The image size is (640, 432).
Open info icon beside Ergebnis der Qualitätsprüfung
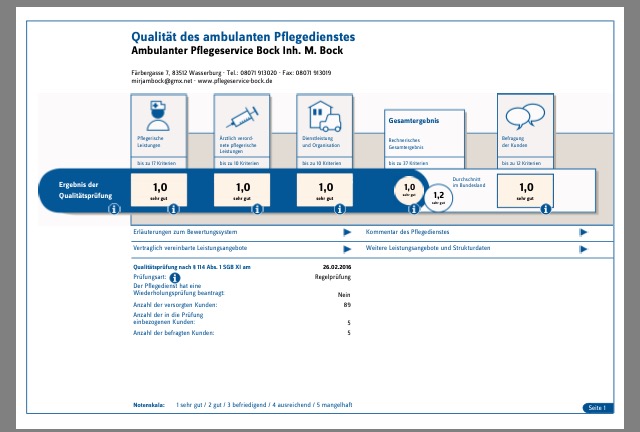(114, 209)
